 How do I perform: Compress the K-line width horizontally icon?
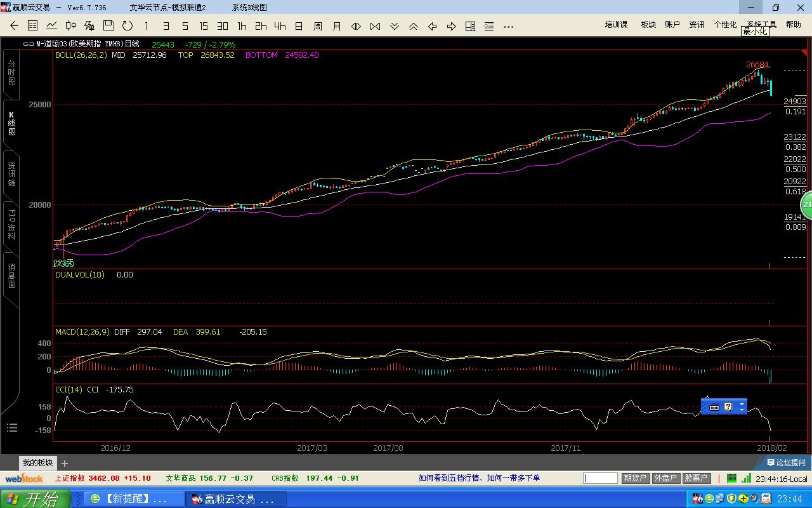(356, 26)
